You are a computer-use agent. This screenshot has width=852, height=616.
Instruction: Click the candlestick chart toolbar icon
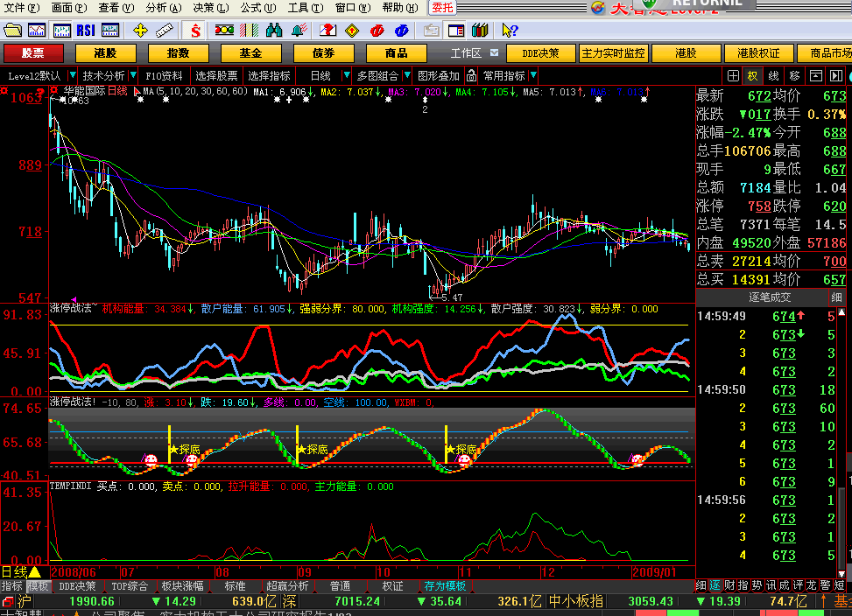coord(61,31)
